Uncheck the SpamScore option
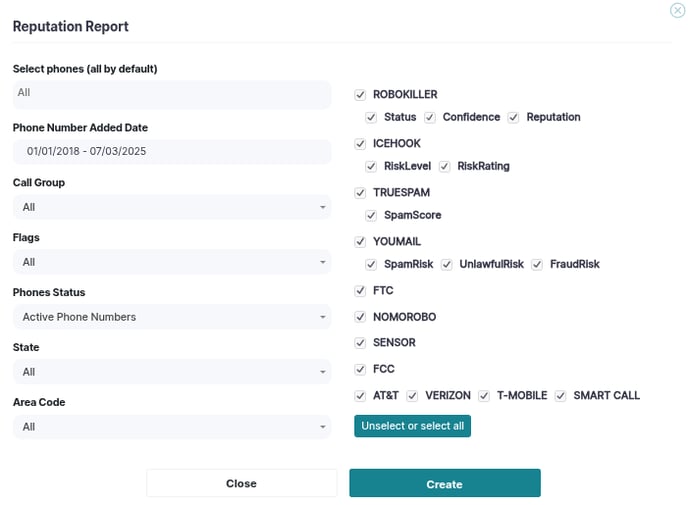This screenshot has width=688, height=505. click(x=371, y=216)
